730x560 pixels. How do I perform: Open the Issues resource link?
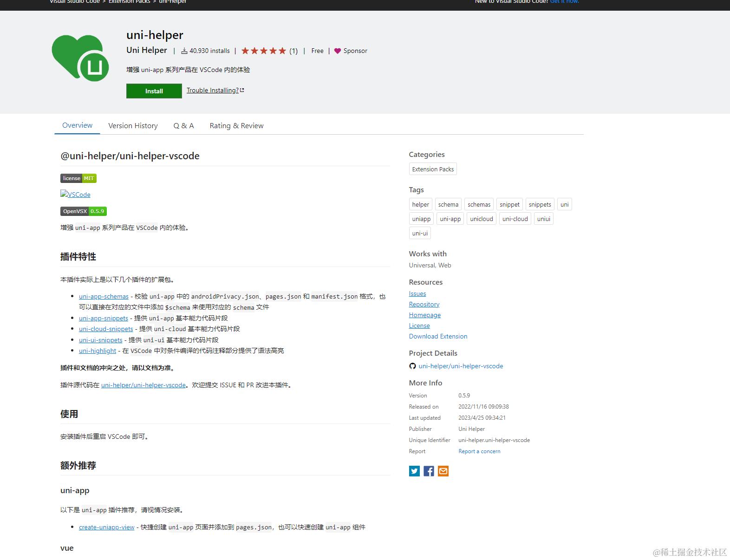pyautogui.click(x=417, y=293)
